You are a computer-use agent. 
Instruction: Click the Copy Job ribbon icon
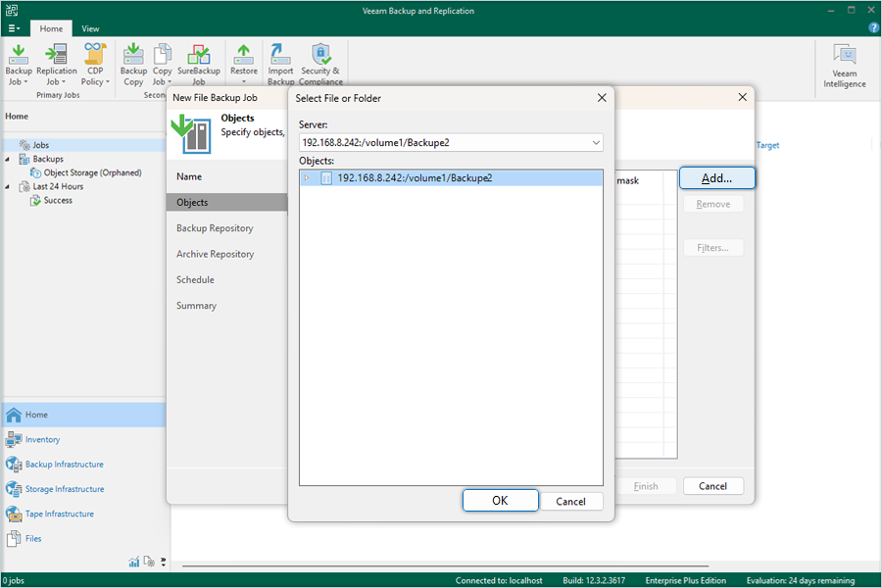[x=162, y=65]
